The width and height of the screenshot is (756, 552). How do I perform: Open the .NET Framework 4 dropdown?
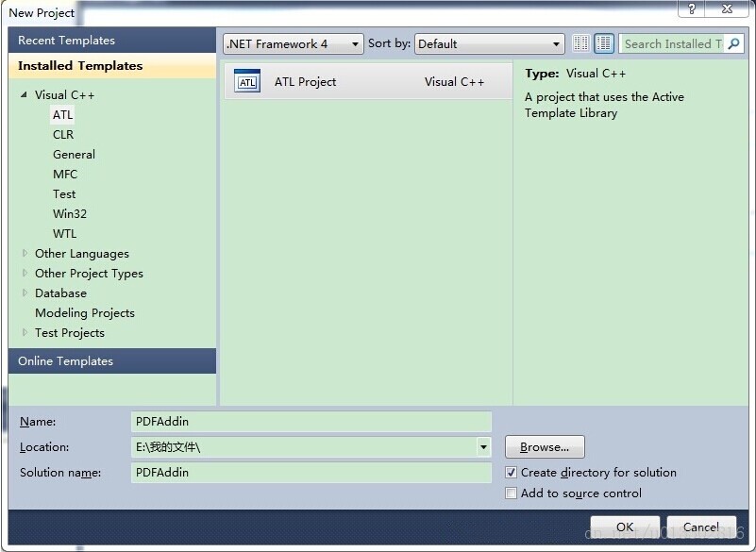pos(294,43)
